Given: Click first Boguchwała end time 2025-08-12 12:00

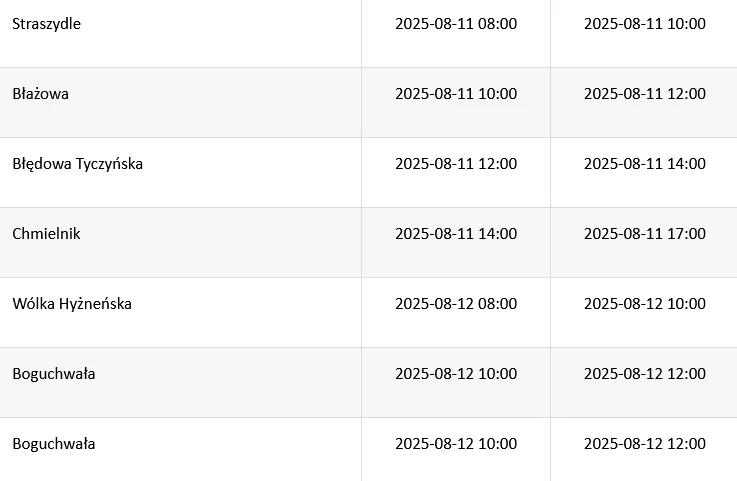Looking at the screenshot, I should click(645, 374).
